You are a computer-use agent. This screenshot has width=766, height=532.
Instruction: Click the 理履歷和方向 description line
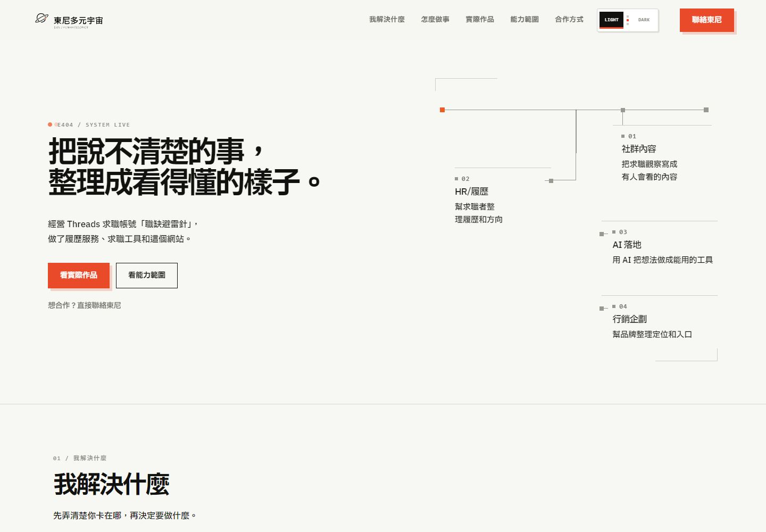(x=479, y=220)
